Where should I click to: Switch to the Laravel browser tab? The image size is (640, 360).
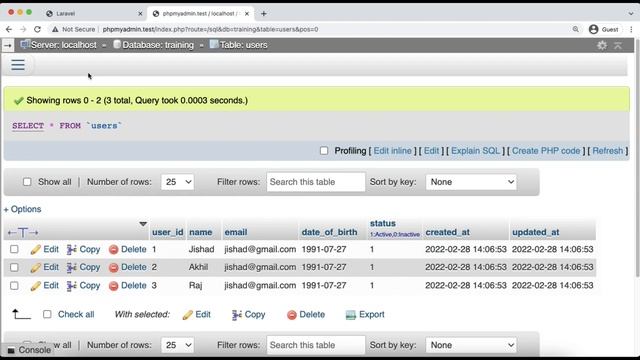pyautogui.click(x=93, y=13)
